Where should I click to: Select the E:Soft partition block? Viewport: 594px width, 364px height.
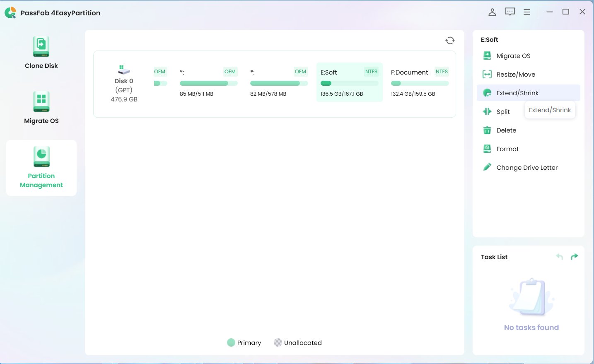pyautogui.click(x=349, y=82)
